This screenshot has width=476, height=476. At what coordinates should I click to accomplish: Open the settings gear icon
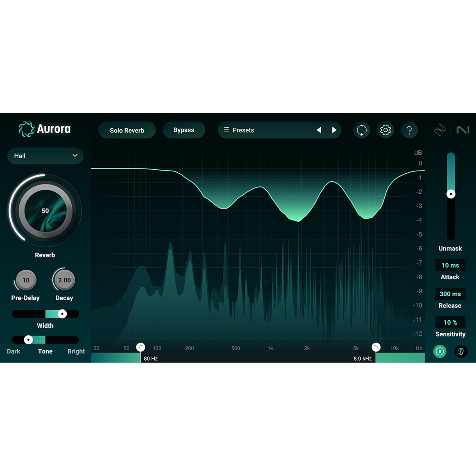tap(385, 130)
